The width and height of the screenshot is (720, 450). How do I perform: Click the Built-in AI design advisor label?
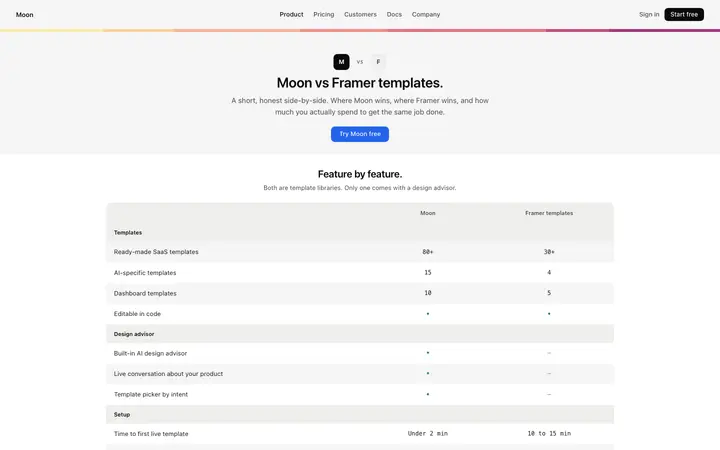pyautogui.click(x=150, y=354)
